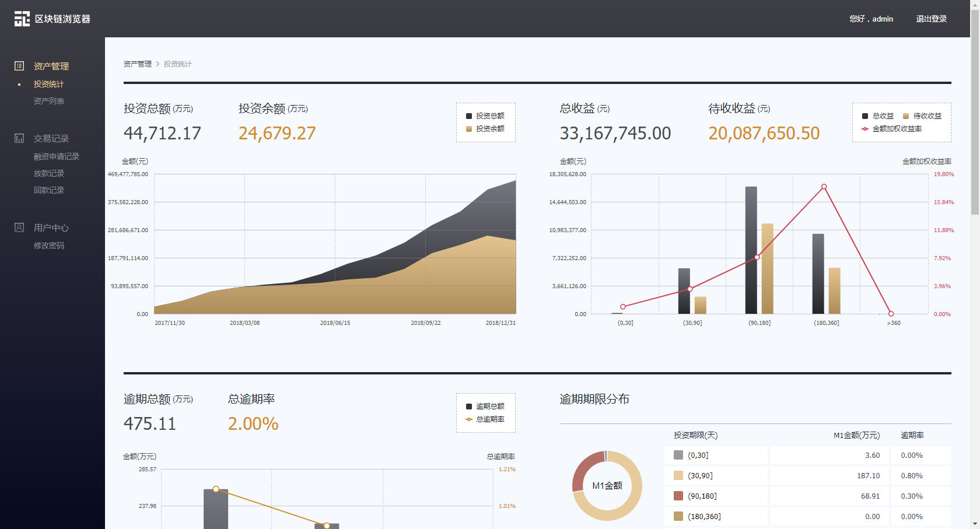Click the 资产管理 sidebar icon

19,66
